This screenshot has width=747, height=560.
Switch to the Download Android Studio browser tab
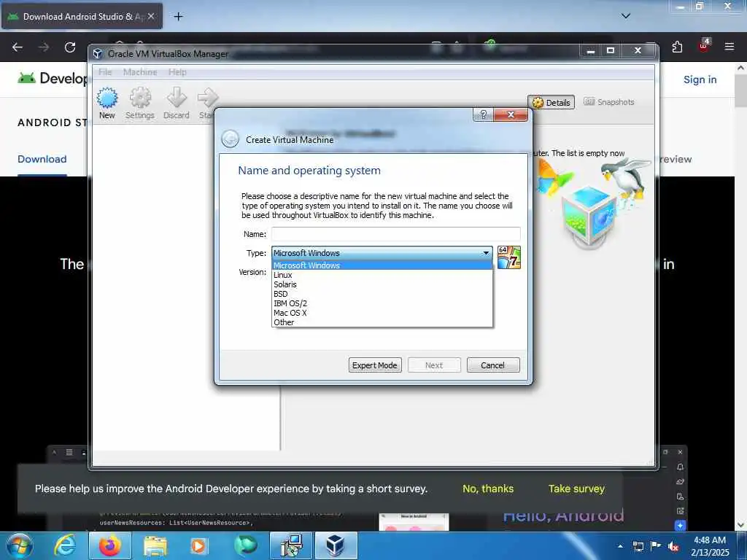click(x=82, y=17)
